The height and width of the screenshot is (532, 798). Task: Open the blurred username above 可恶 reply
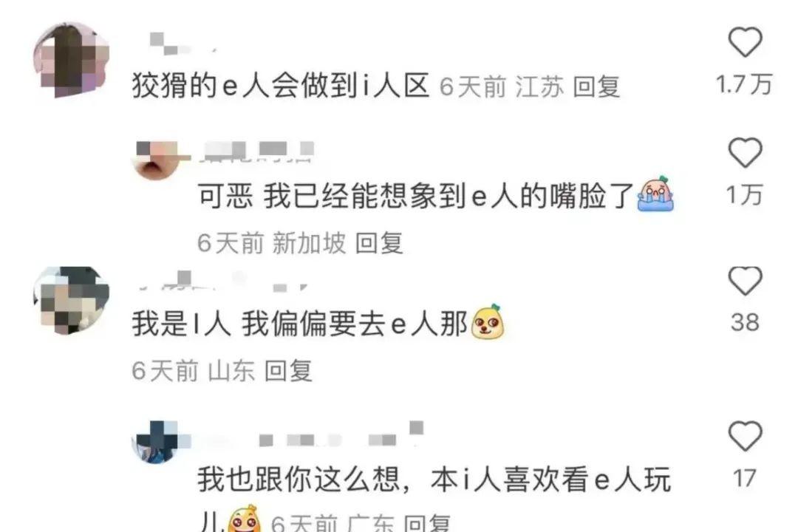259,151
